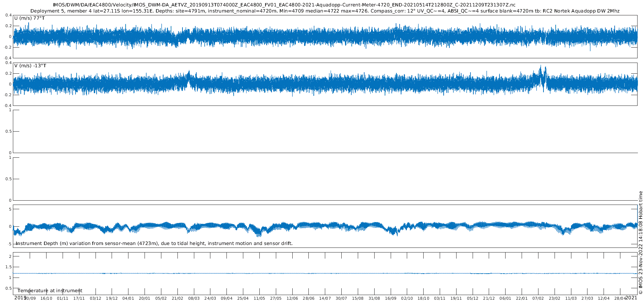Screen dimensions: 644x304
Task: Select the 27/03 date tick label
Action: [587, 298]
